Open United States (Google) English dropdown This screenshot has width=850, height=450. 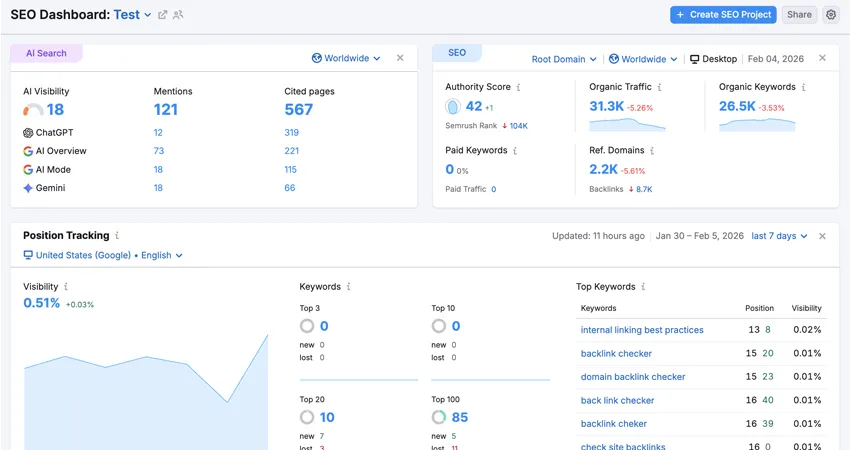pos(103,255)
